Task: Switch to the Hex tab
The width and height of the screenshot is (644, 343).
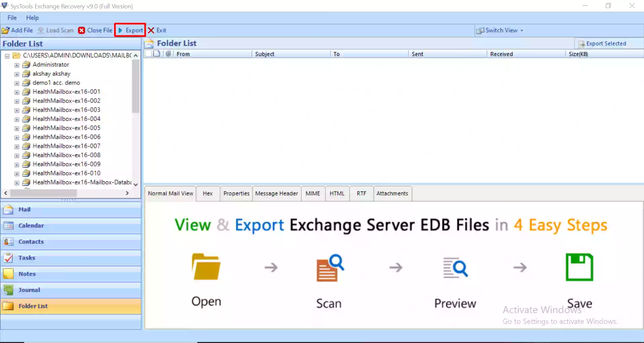Action: (208, 193)
